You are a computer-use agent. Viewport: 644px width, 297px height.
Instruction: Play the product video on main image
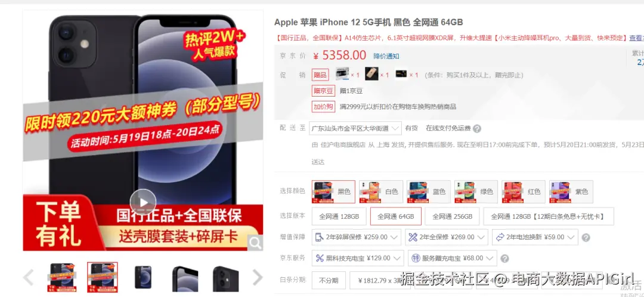point(143,202)
